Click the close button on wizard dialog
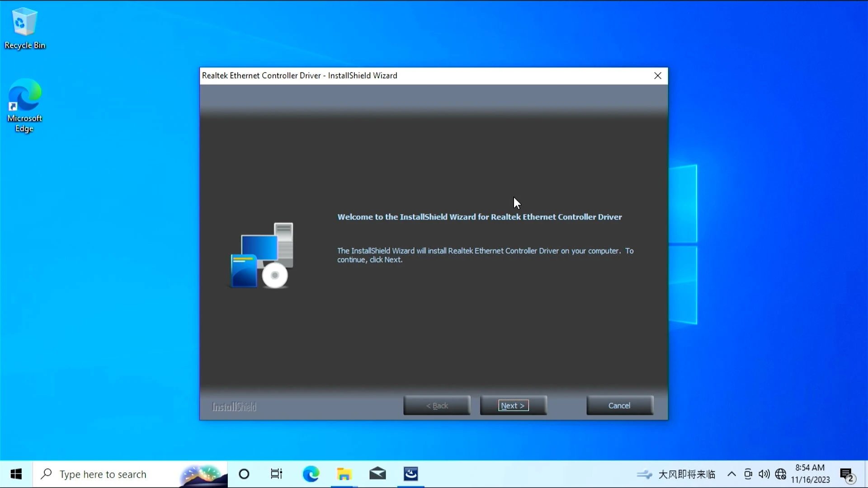The image size is (868, 488). click(x=658, y=75)
